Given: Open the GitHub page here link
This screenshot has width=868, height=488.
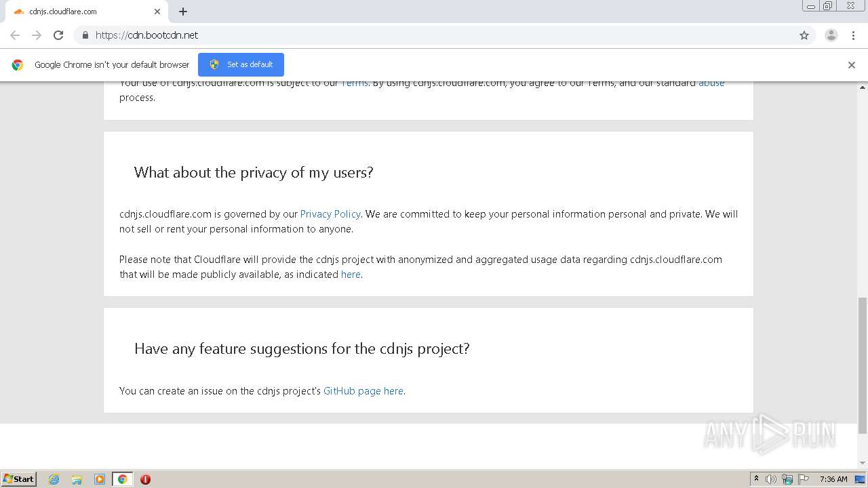Looking at the screenshot, I should pos(363,391).
